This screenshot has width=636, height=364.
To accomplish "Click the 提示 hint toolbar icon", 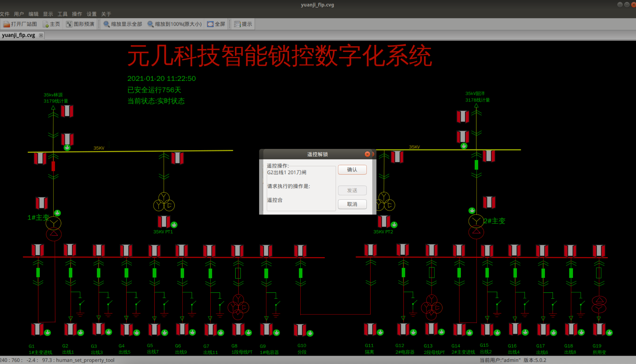I will 237,24.
